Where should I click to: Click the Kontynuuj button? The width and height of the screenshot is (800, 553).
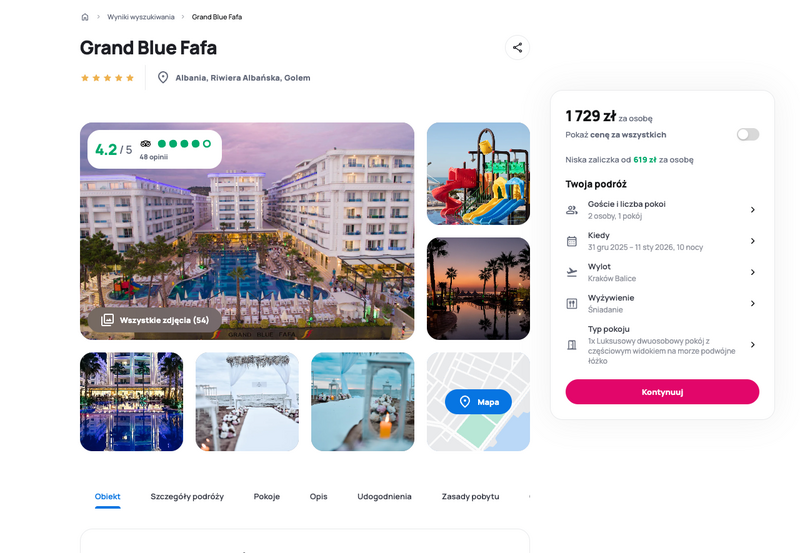[x=662, y=392]
